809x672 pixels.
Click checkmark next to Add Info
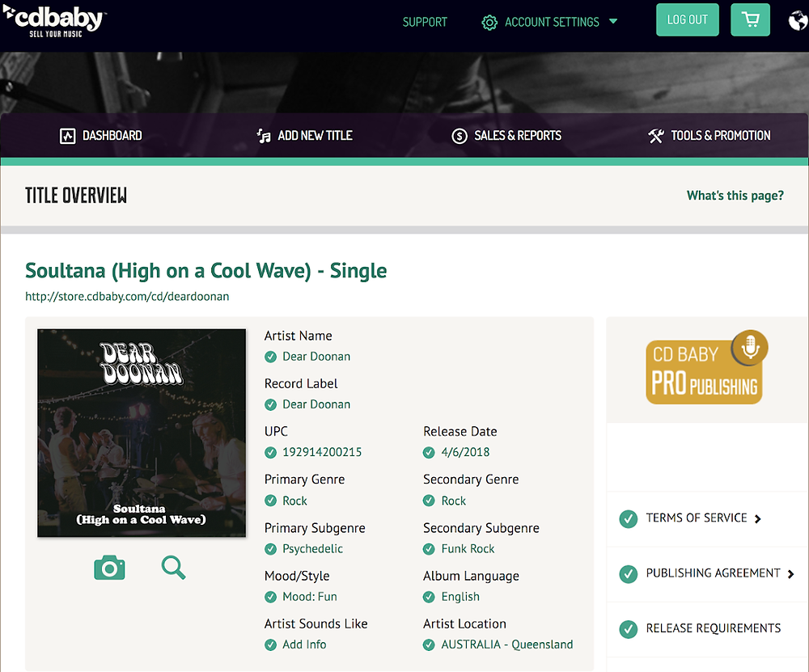point(270,645)
